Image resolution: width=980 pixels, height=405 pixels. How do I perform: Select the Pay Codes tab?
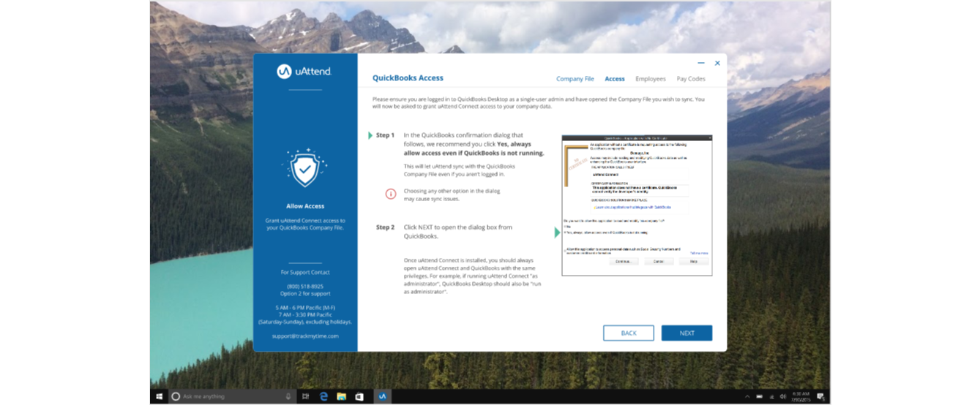[x=691, y=79]
